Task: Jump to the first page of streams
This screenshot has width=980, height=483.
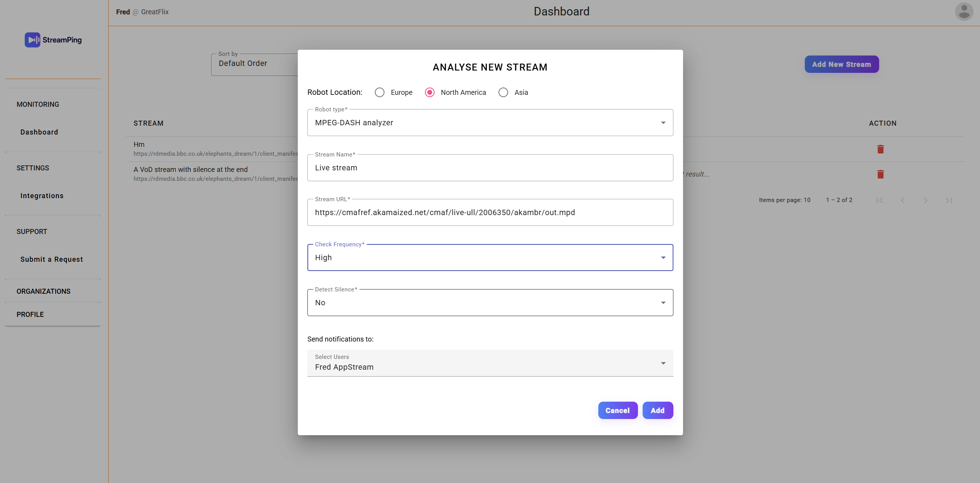Action: (880, 200)
